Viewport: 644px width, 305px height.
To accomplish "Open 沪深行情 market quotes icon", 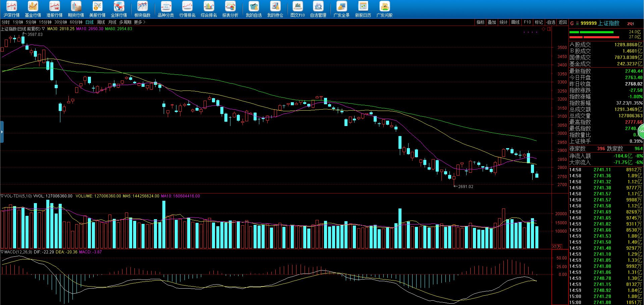I will point(11,9).
